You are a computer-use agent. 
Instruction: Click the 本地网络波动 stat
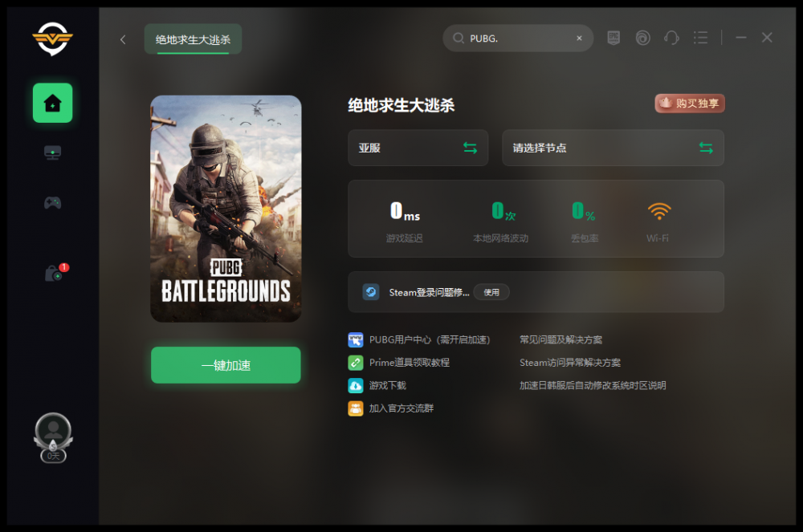click(x=501, y=221)
